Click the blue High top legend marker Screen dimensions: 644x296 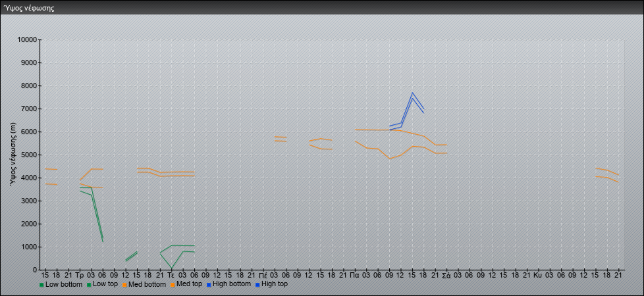pyautogui.click(x=257, y=285)
